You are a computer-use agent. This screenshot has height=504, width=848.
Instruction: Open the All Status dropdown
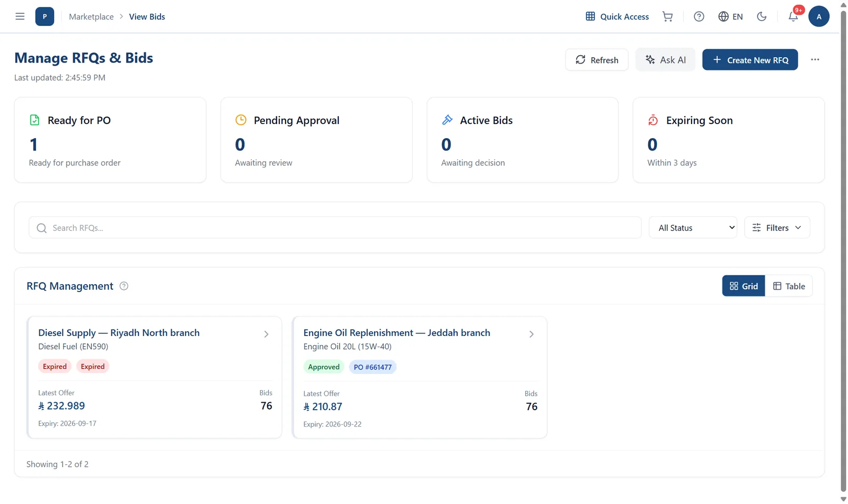693,227
